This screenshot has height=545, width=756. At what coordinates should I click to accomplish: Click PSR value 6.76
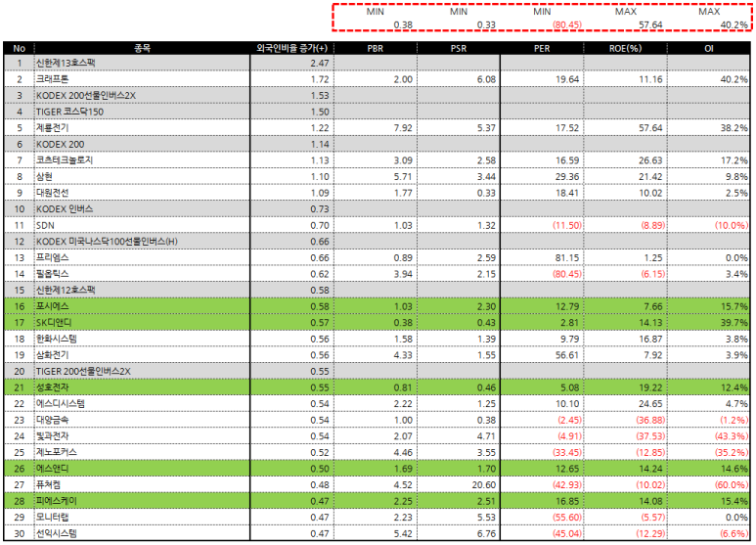coord(486,533)
